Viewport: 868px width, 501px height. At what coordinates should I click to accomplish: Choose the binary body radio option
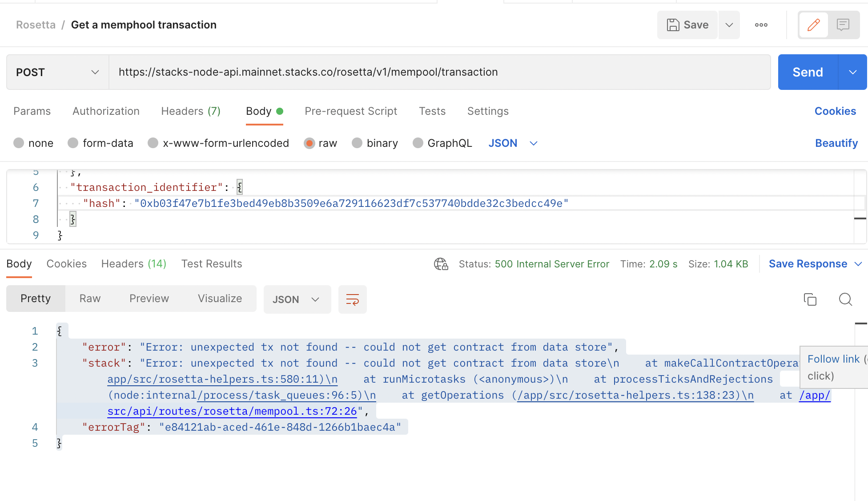click(357, 143)
